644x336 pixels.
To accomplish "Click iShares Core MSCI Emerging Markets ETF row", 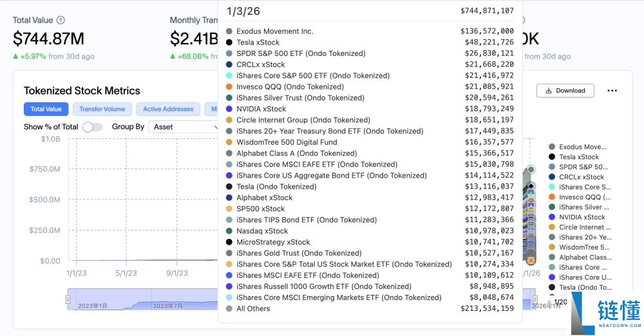I will pos(370,297).
